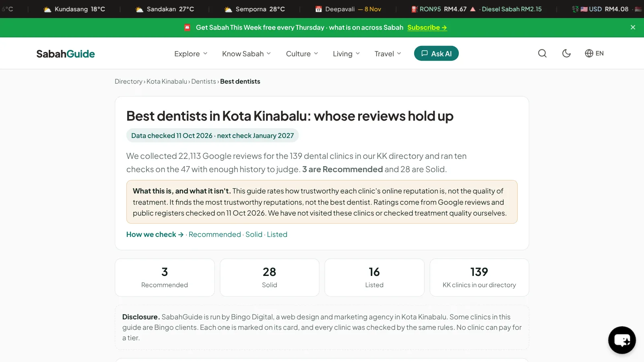Jump to Listed section link
Image resolution: width=644 pixels, height=362 pixels.
click(x=277, y=234)
